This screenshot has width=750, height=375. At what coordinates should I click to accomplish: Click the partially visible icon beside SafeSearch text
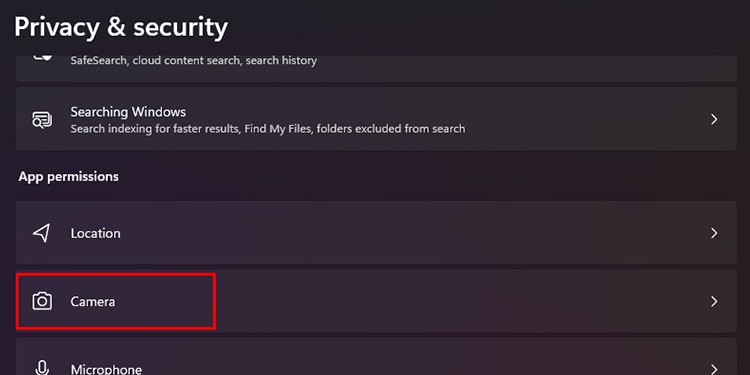click(42, 58)
